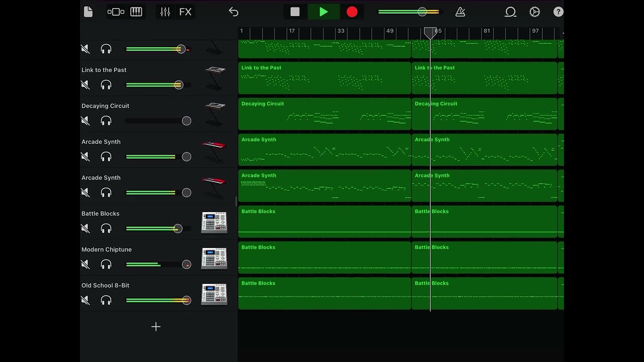The height and width of the screenshot is (362, 644).
Task: Open song settings gear
Action: pos(535,12)
